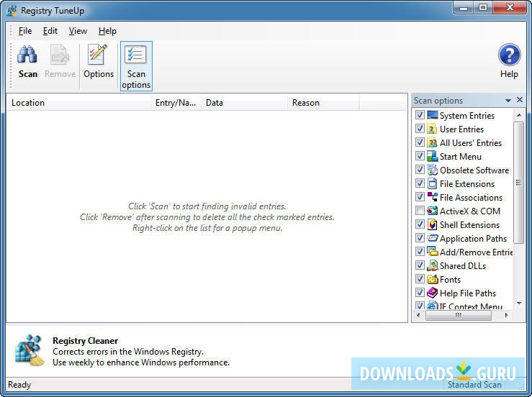Click the User Entries person icon
The image size is (532, 397).
(x=432, y=129)
